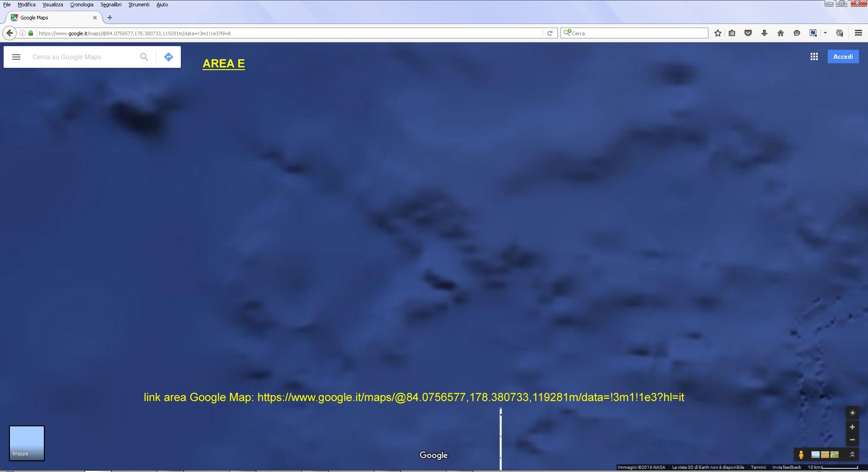Show bookmarks list icon in toolbar
This screenshot has height=472, width=868.
click(732, 33)
